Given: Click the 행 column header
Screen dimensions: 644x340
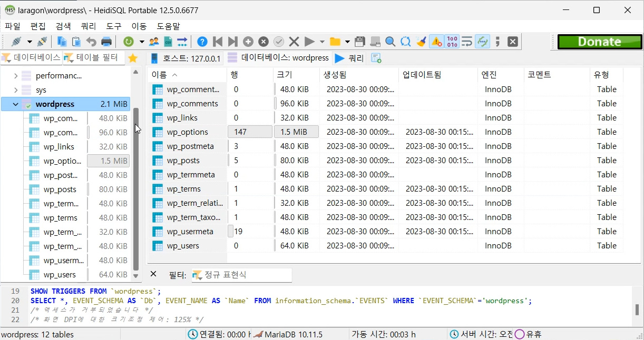Looking at the screenshot, I should (x=250, y=75).
